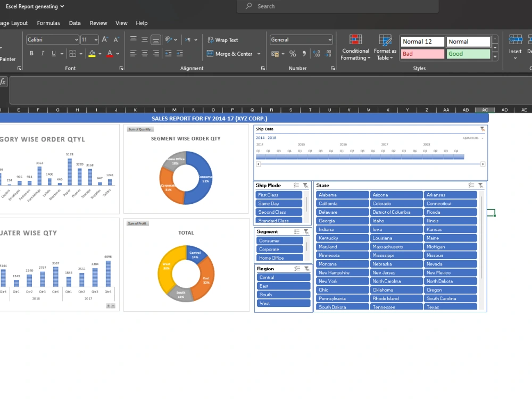This screenshot has width=532, height=399.
Task: Open the Merge & Center dropdown arrow
Action: (x=259, y=54)
